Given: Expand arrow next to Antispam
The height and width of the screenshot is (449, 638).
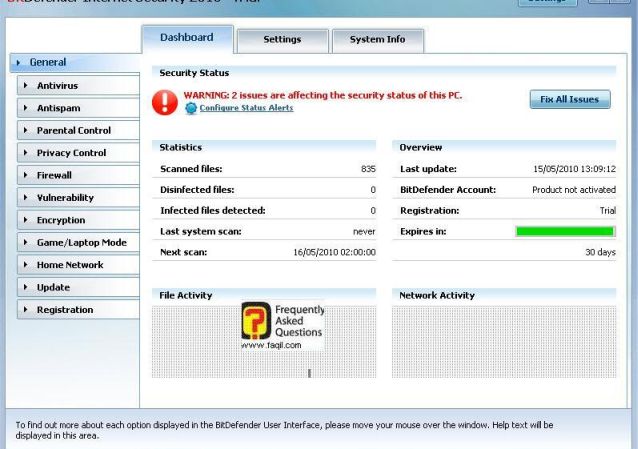Looking at the screenshot, I should 26,107.
